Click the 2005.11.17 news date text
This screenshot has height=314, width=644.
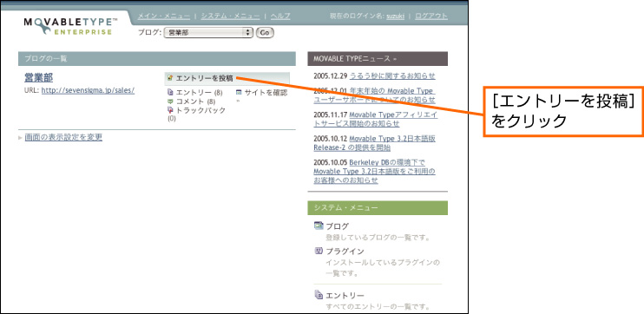331,114
